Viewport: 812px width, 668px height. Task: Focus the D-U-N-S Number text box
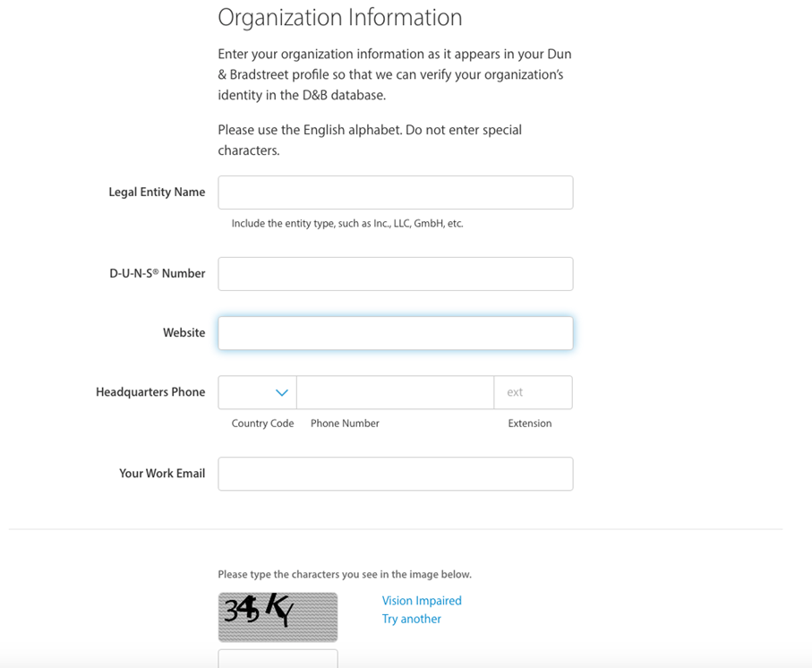(x=395, y=274)
